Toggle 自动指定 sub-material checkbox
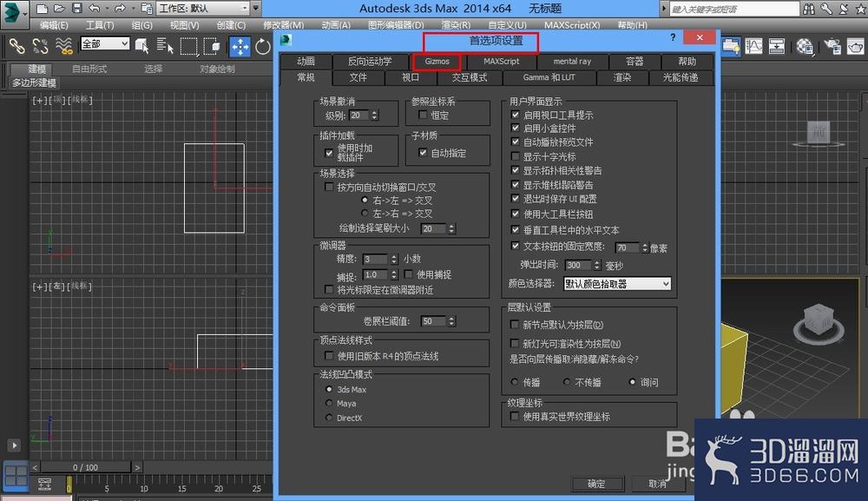The height and width of the screenshot is (501, 868). [423, 152]
